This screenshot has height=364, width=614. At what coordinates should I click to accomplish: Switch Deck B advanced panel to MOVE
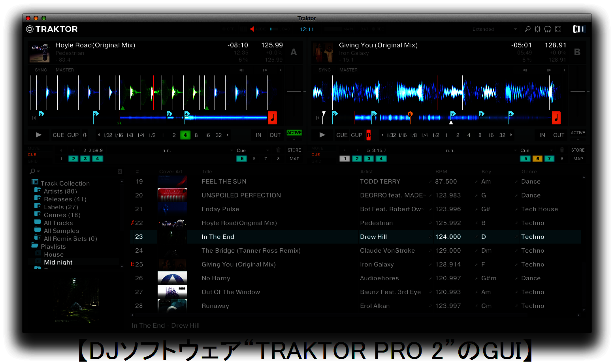(317, 148)
